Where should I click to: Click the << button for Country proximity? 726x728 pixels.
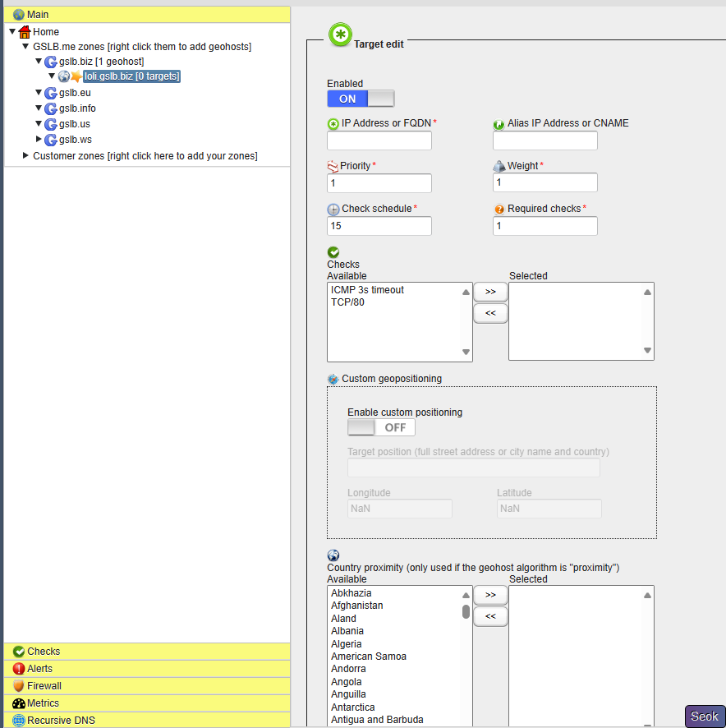(x=490, y=616)
